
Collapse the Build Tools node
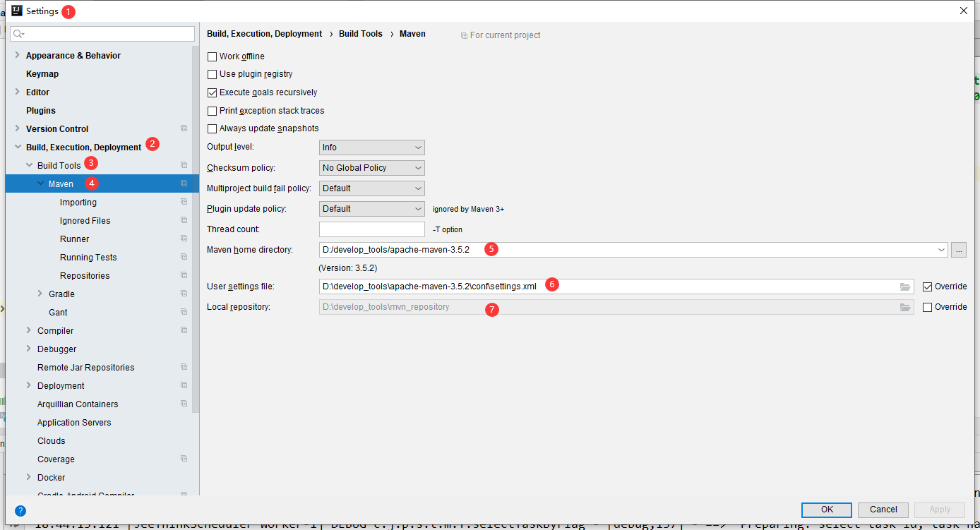point(29,165)
